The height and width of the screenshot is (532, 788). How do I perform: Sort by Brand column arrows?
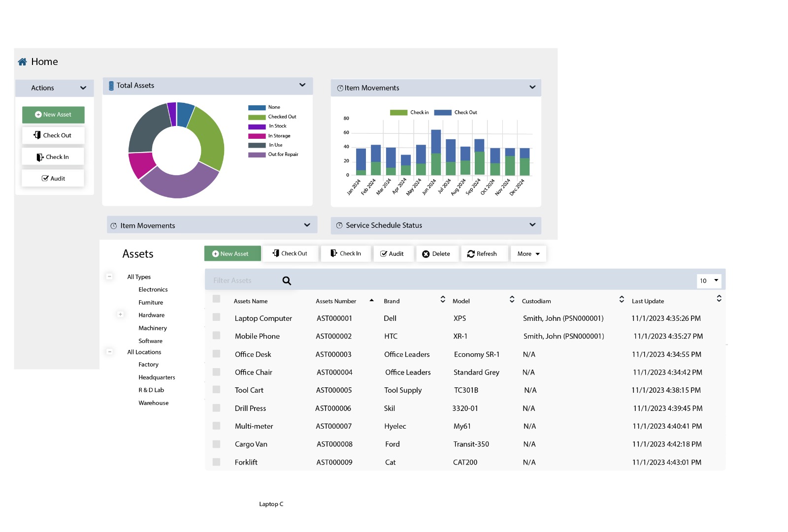coord(443,299)
